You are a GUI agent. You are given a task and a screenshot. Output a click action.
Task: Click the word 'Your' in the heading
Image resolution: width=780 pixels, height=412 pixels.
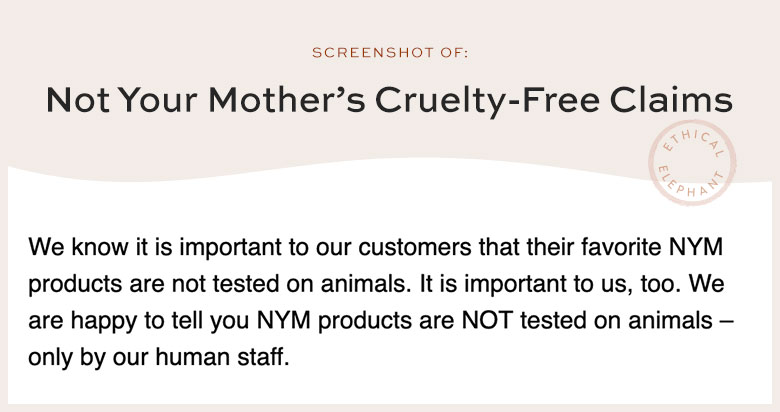tap(158, 100)
